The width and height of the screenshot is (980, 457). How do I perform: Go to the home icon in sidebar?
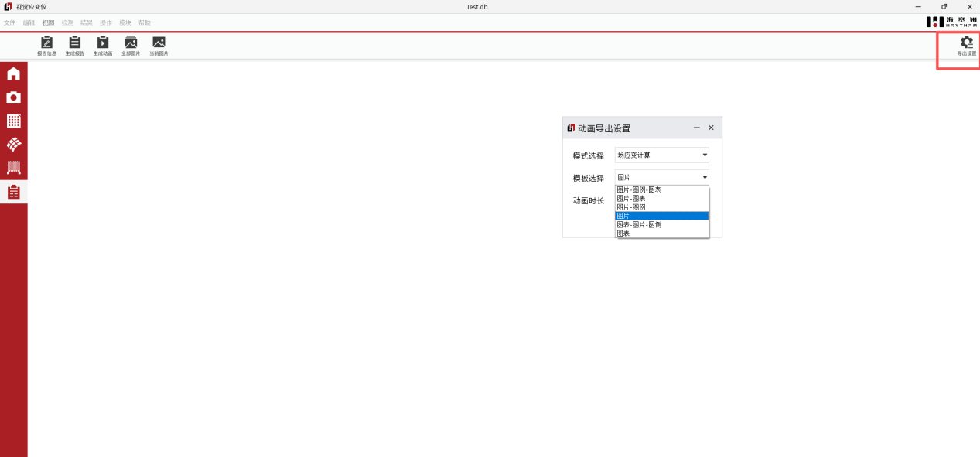(14, 74)
